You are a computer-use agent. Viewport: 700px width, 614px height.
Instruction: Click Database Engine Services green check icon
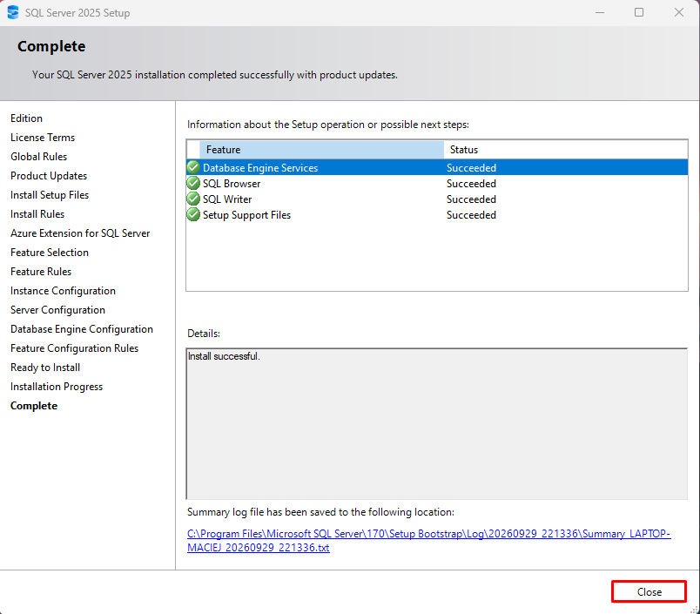pos(193,167)
